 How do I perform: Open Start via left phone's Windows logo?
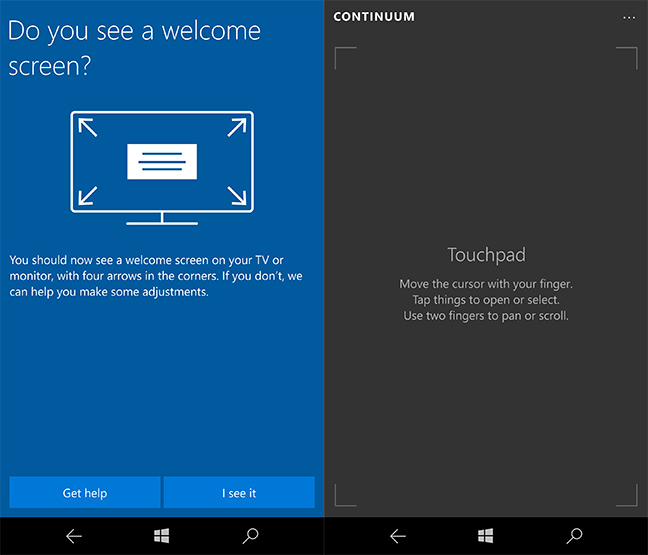(x=162, y=536)
